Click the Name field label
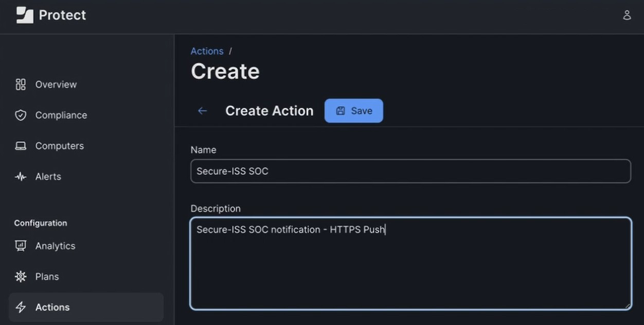 (x=203, y=150)
